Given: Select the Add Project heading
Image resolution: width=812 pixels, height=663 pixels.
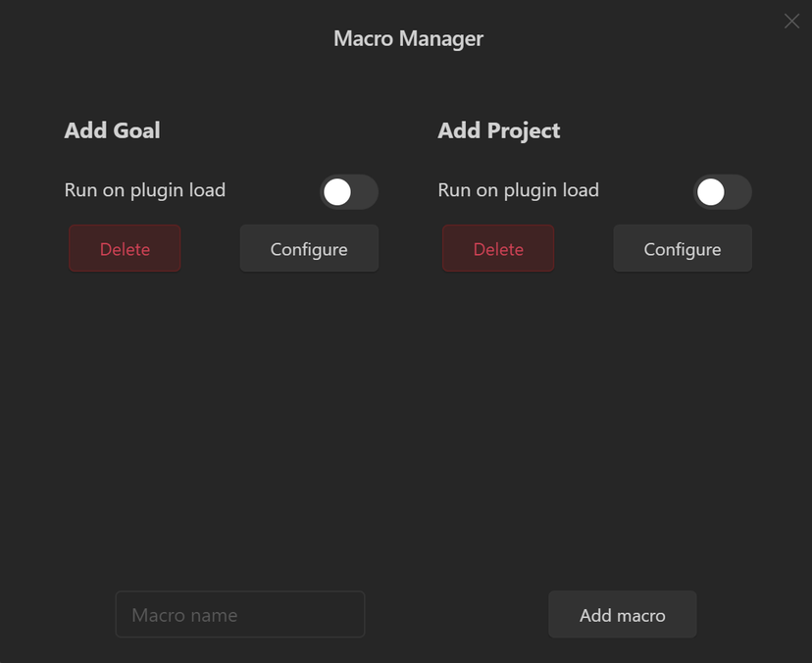Looking at the screenshot, I should 499,131.
